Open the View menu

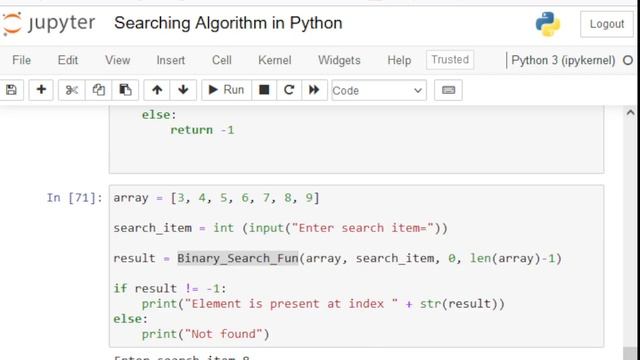click(118, 60)
